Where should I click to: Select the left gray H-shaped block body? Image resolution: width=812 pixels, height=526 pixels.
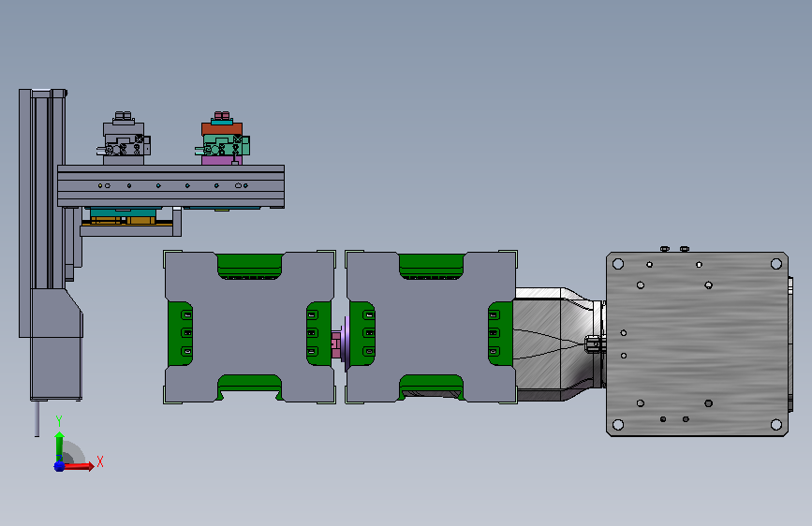249,328
